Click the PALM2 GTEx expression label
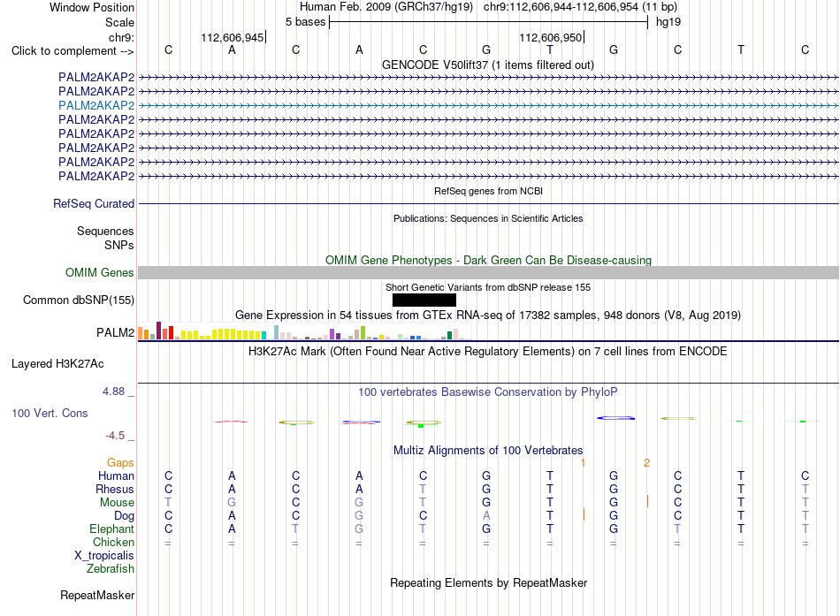 pos(115,332)
